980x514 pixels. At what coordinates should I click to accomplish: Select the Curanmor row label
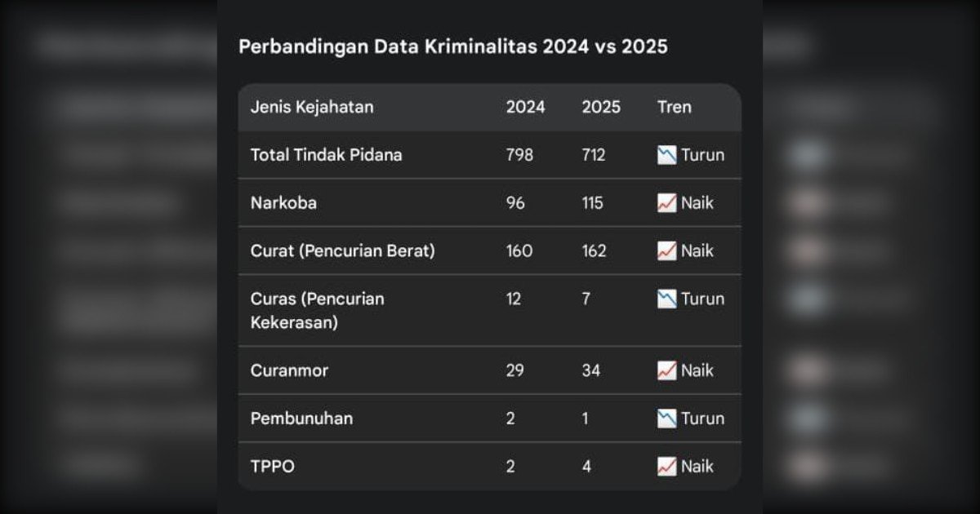289,370
